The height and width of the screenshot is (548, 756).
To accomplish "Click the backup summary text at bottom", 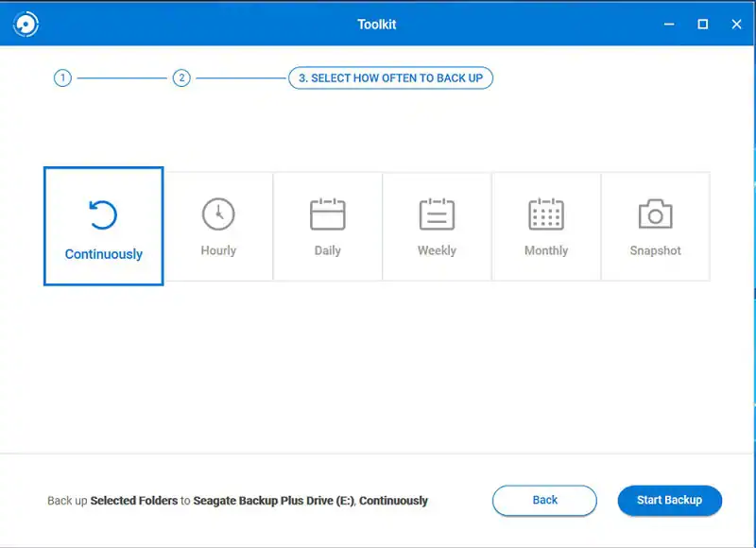I will pos(237,501).
